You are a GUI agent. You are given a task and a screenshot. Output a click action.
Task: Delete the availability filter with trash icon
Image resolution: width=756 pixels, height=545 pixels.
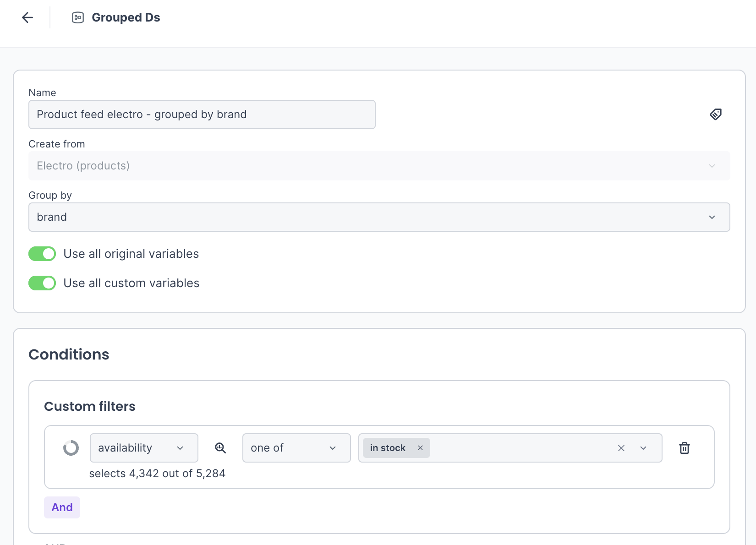pos(684,448)
